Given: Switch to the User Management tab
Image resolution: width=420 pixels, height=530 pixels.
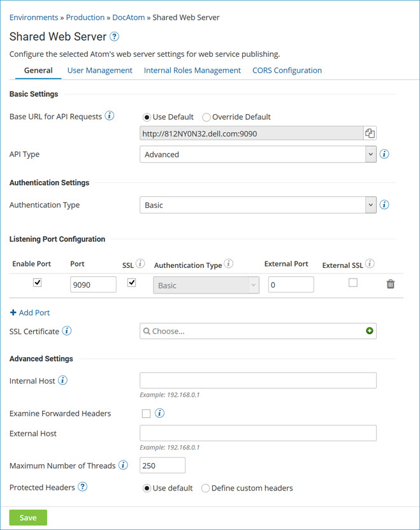Looking at the screenshot, I should point(99,70).
